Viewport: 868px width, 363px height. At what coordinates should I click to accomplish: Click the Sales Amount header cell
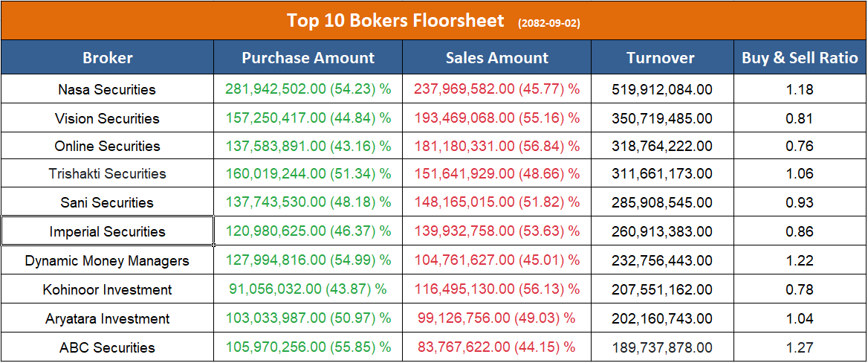click(x=496, y=58)
